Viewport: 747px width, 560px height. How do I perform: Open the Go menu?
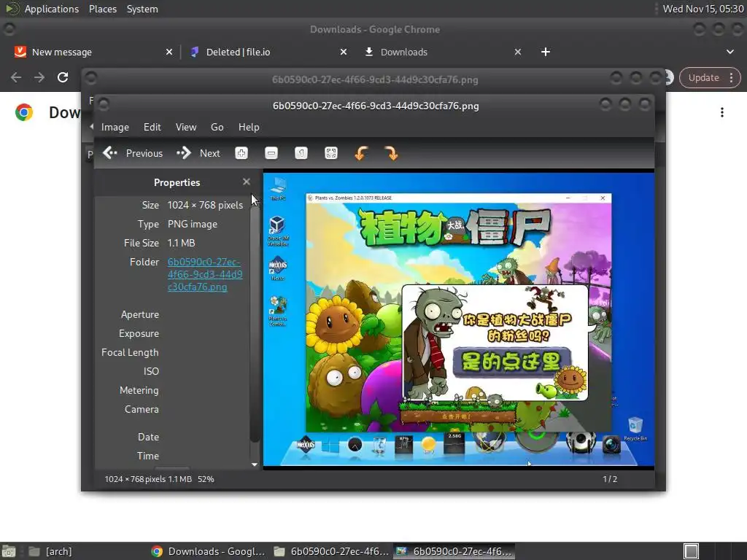coord(217,127)
